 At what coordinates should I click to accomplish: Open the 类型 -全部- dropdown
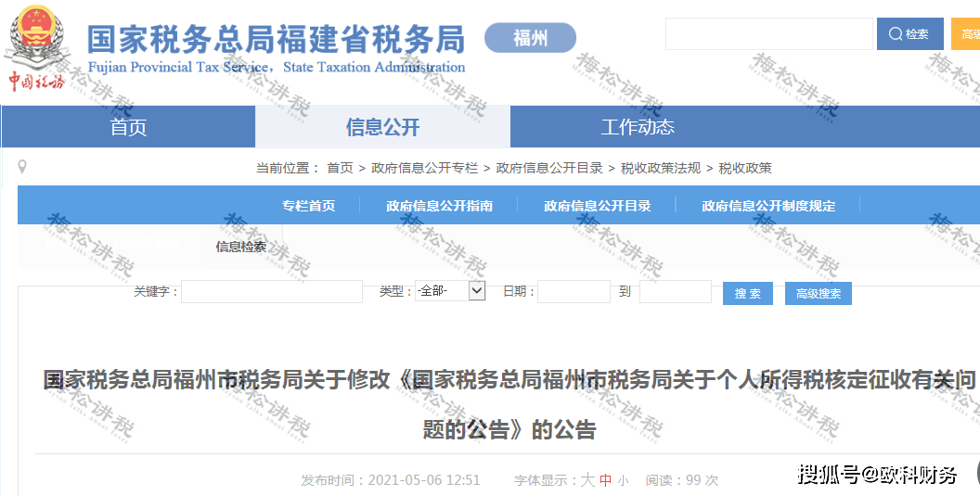point(450,290)
